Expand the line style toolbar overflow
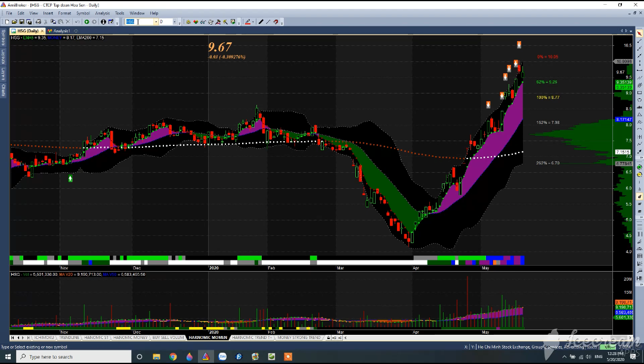The height and width of the screenshot is (364, 644). (x=281, y=23)
